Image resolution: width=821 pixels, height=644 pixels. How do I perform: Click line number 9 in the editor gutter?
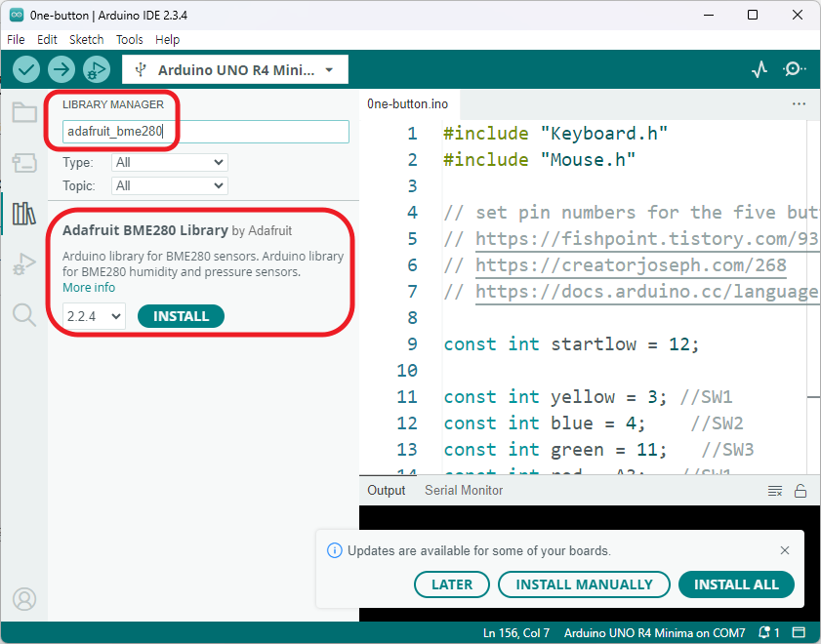tap(413, 344)
